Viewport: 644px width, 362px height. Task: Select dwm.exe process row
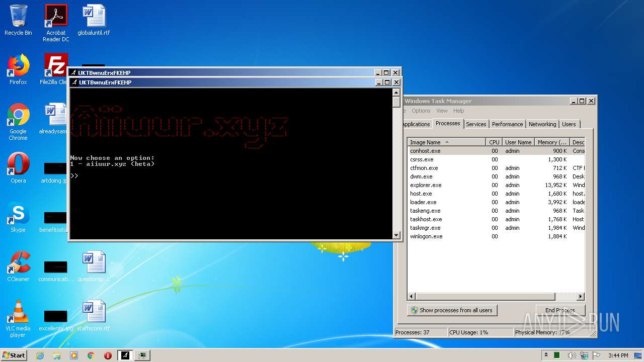[x=496, y=176]
